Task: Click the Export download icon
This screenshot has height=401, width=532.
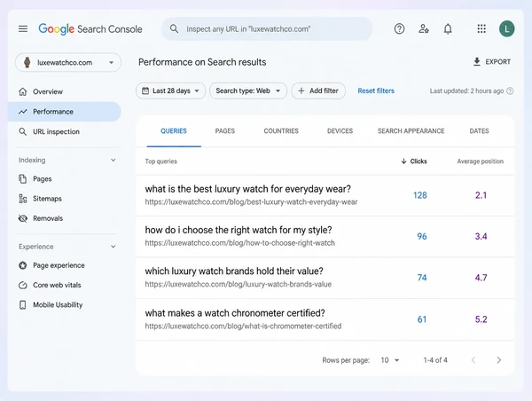Action: pyautogui.click(x=477, y=62)
